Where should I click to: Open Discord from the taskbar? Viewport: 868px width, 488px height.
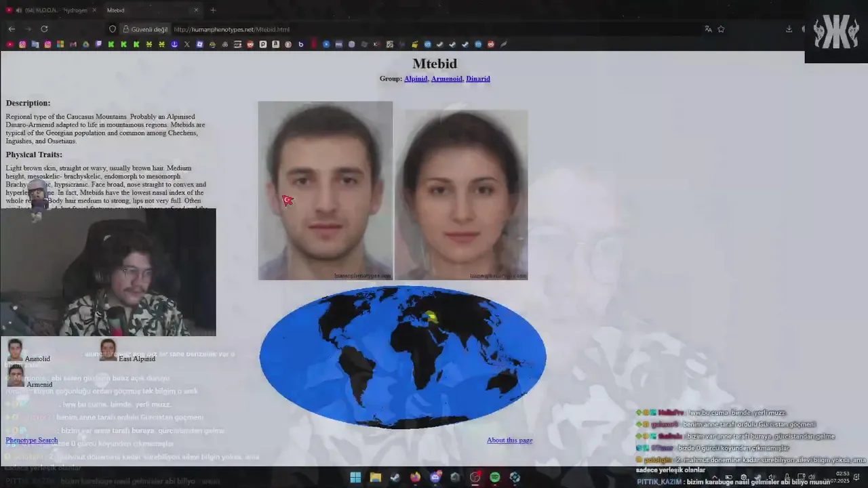click(435, 477)
